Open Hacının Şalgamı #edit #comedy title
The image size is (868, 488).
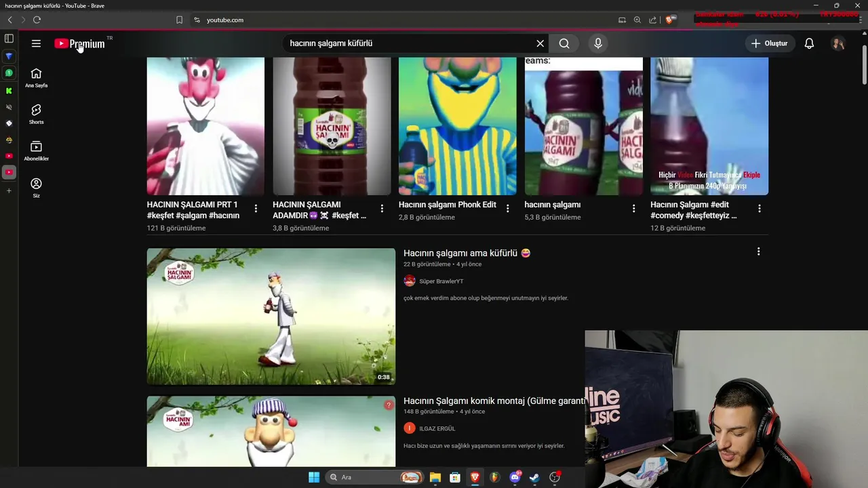[x=694, y=210]
